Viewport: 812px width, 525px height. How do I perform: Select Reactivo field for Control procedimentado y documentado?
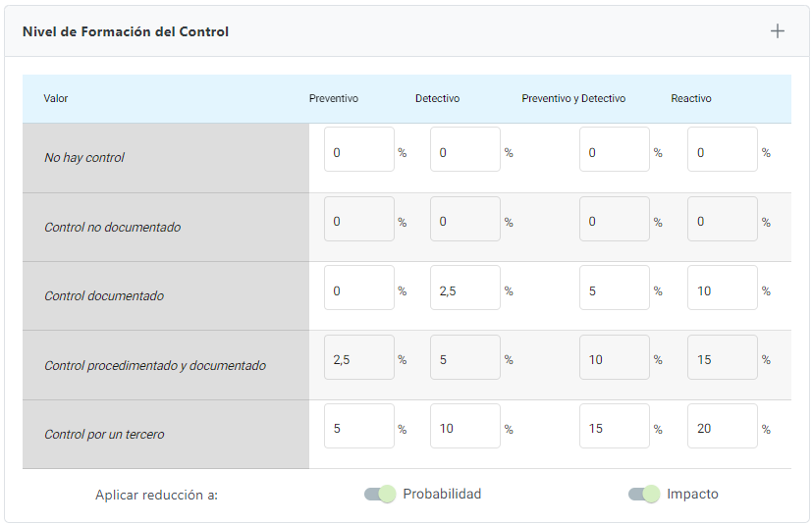[x=722, y=358]
